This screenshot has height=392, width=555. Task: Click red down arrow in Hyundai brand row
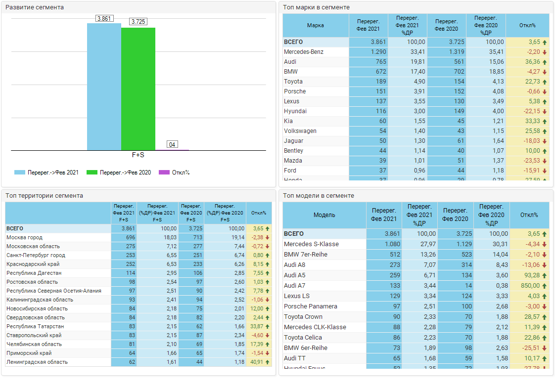(x=545, y=112)
